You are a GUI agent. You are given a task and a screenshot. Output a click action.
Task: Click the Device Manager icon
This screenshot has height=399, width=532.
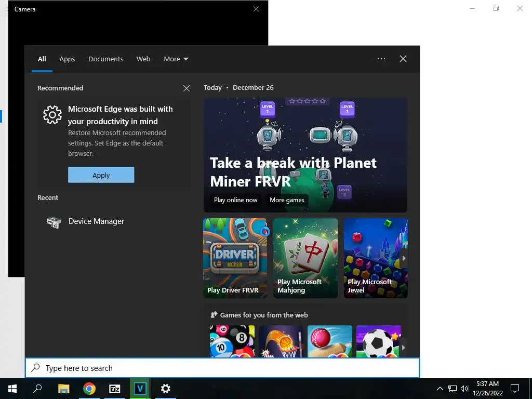pyautogui.click(x=54, y=222)
